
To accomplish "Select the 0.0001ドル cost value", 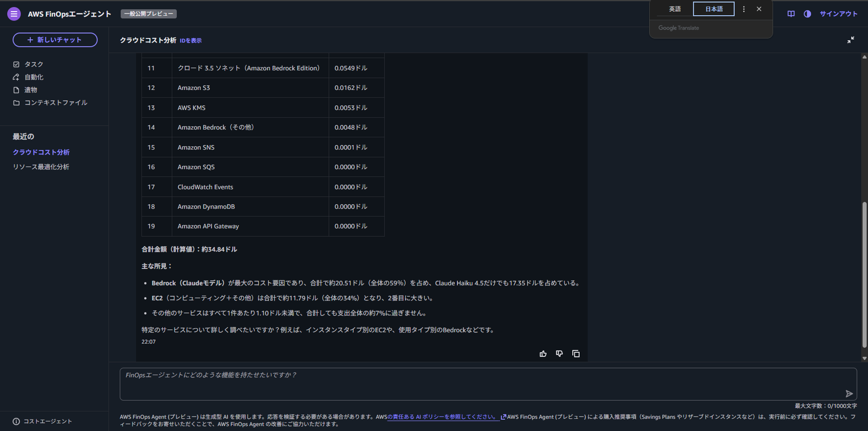I will (351, 147).
